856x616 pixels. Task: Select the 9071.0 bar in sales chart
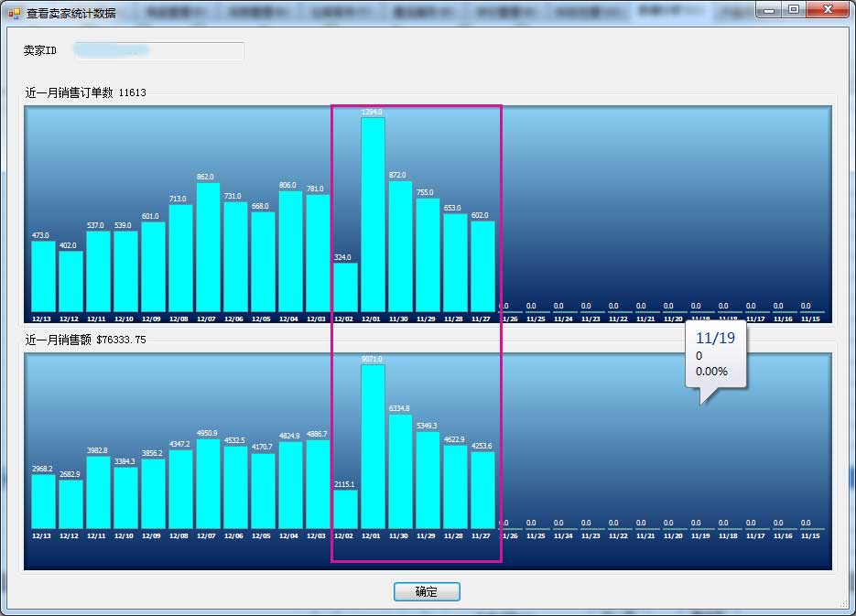click(x=373, y=447)
